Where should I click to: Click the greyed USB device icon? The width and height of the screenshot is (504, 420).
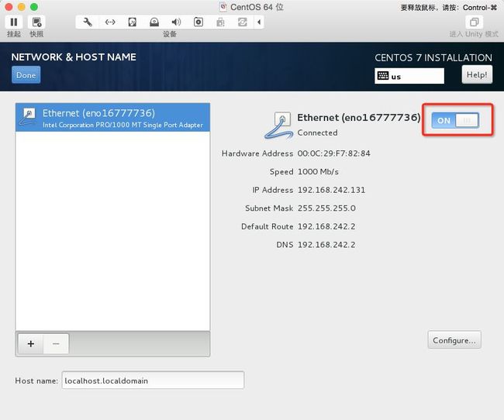click(220, 22)
